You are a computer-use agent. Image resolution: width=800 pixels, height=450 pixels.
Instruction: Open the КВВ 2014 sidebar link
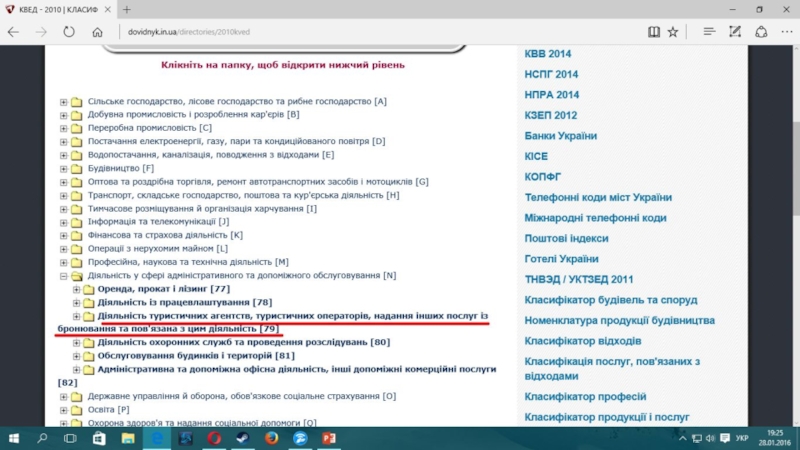pyautogui.click(x=547, y=54)
